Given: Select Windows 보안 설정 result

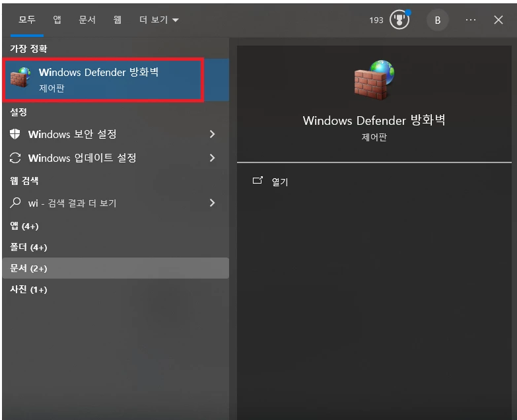Looking at the screenshot, I should [116, 134].
